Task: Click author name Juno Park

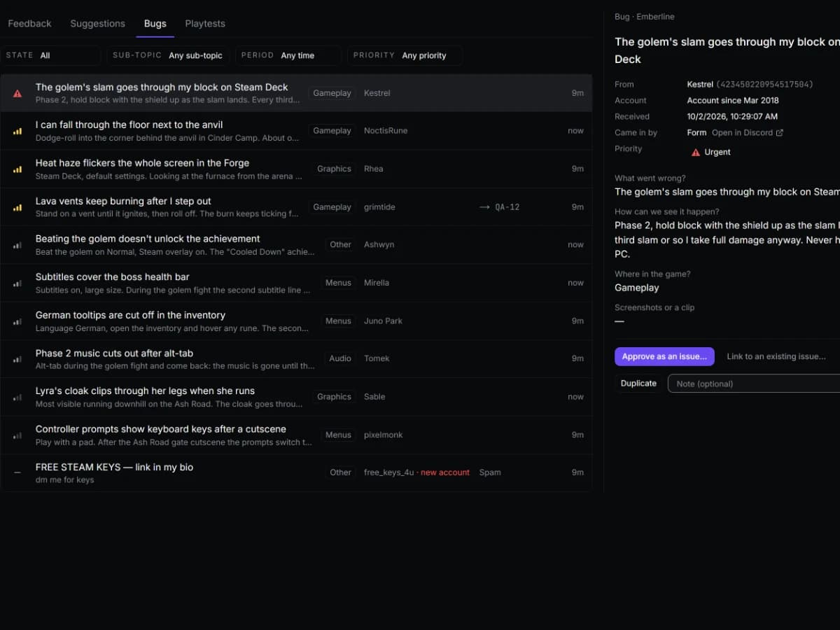Action: click(x=383, y=321)
